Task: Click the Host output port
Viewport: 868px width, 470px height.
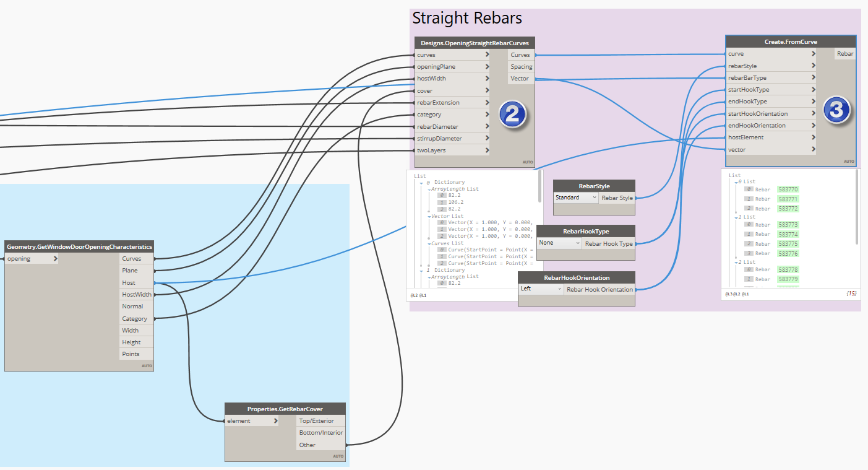Action: tap(136, 282)
